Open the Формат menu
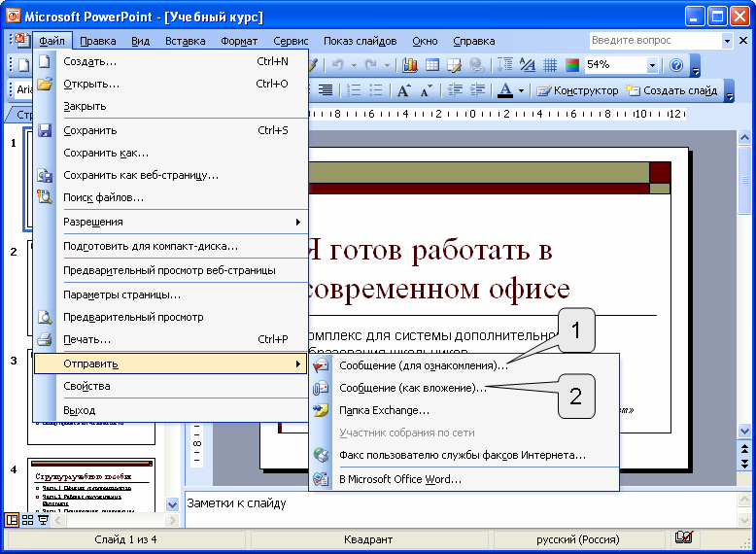 (x=239, y=41)
